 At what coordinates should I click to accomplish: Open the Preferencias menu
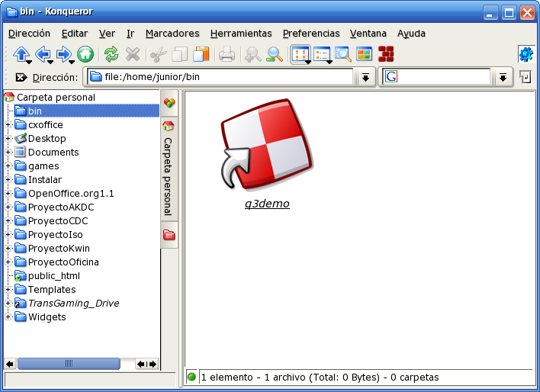coord(311,34)
